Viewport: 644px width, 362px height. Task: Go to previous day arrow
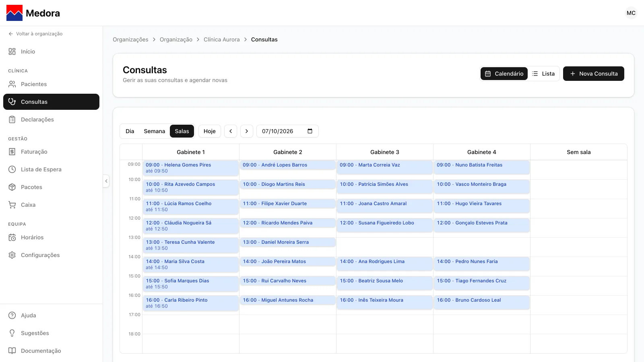[231, 131]
